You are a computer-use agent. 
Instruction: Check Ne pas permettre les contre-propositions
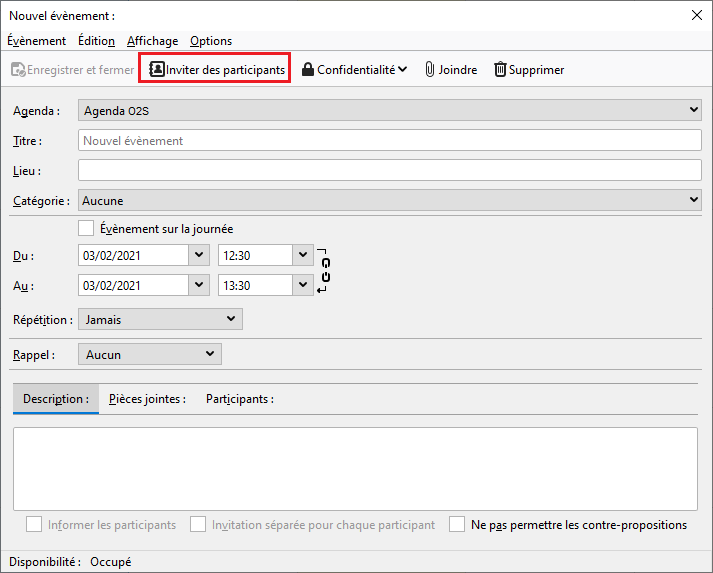tap(457, 524)
